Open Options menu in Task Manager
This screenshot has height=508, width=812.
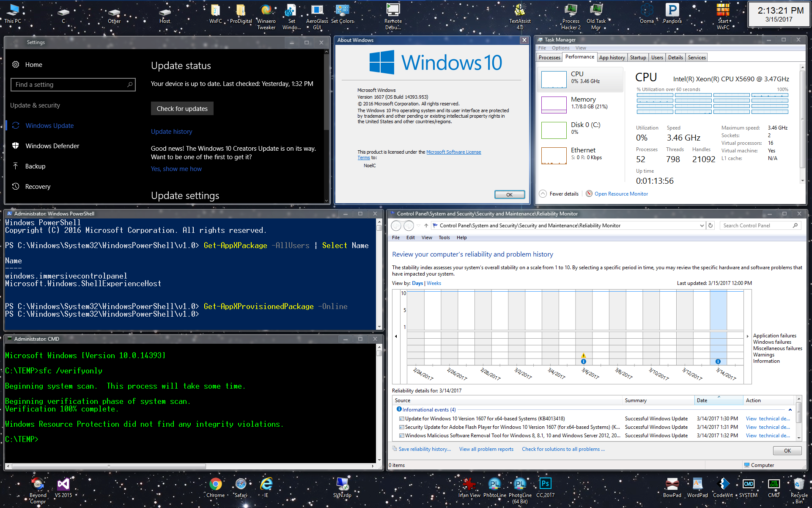click(560, 48)
